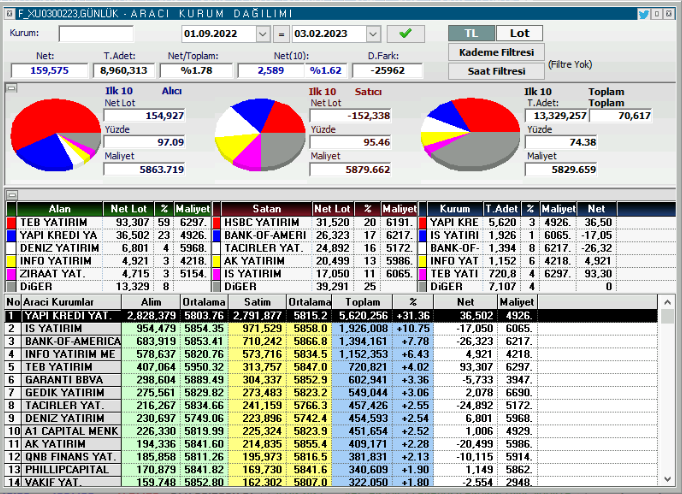
Task: Click blue swatch next to YAPI KREDI YA
Action: [x=11, y=235]
